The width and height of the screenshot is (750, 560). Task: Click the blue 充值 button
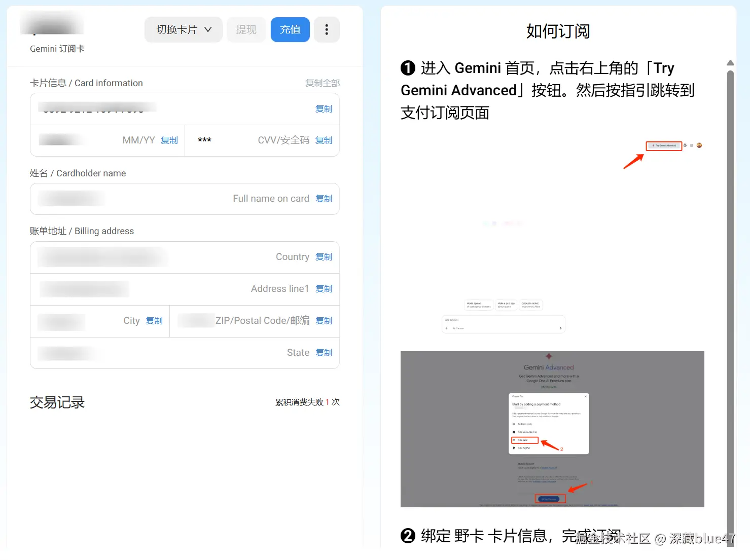[290, 29]
